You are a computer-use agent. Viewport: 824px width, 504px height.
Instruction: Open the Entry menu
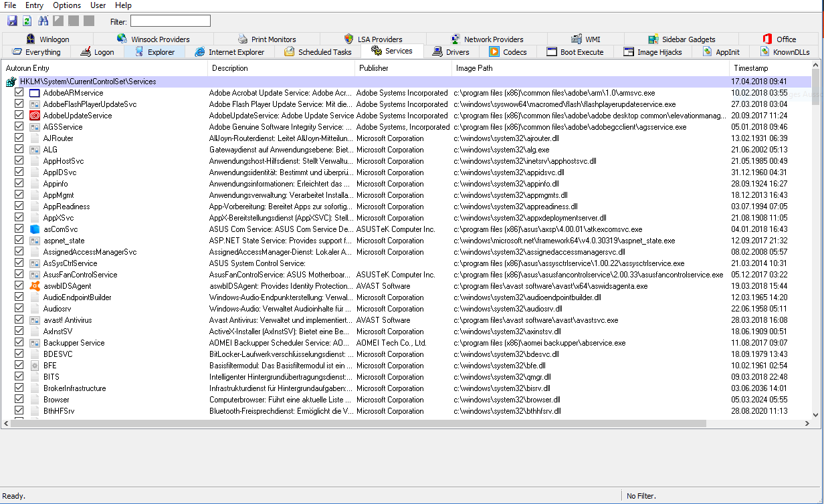pos(34,5)
